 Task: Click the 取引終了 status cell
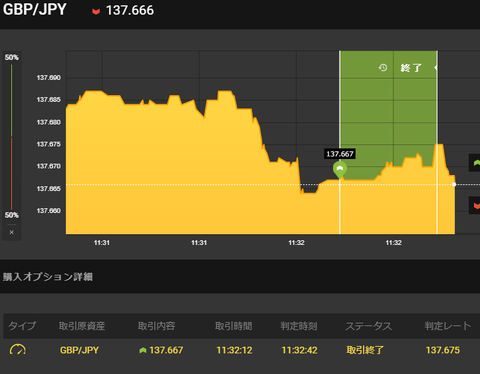click(365, 350)
